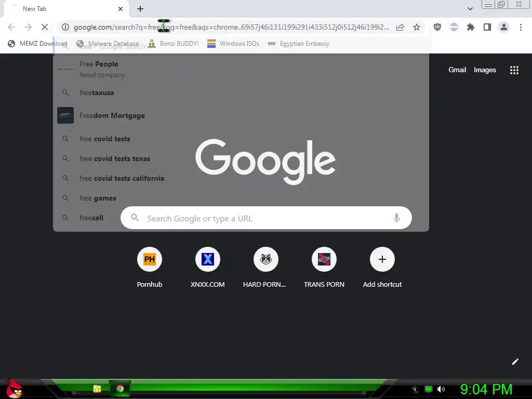Select the New Tab tab

(x=66, y=9)
